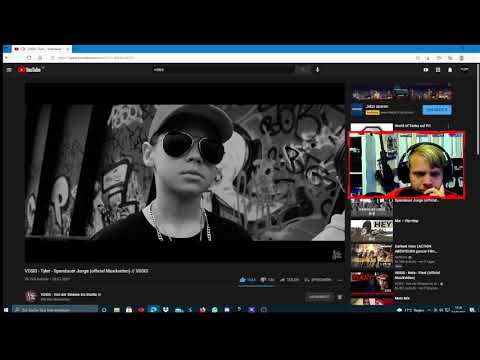Open the Windows Start menu

(x=6, y=310)
